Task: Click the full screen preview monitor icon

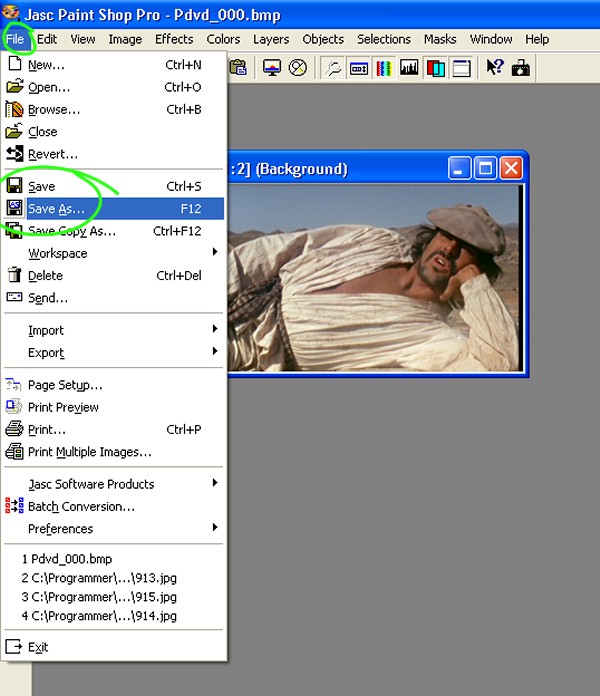Action: (x=271, y=68)
